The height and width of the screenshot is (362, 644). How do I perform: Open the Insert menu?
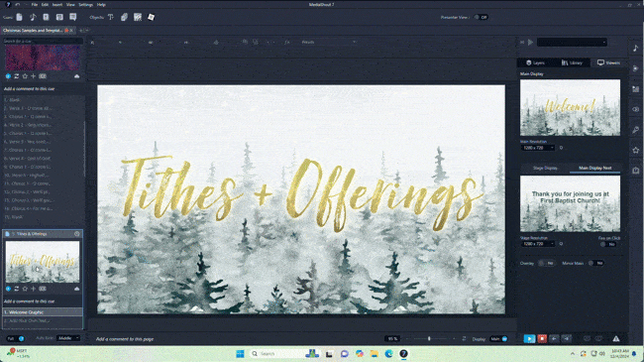[57, 5]
